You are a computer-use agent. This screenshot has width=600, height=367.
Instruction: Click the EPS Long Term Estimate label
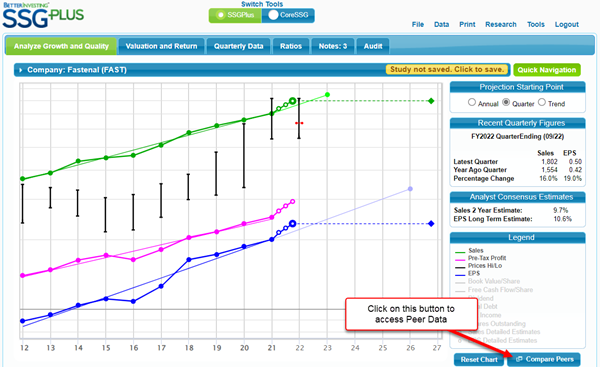click(x=493, y=219)
